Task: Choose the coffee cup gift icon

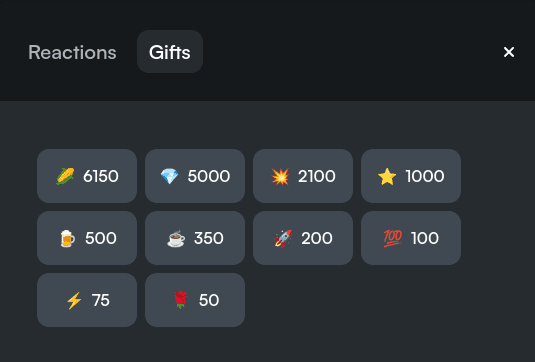Action: [x=176, y=238]
